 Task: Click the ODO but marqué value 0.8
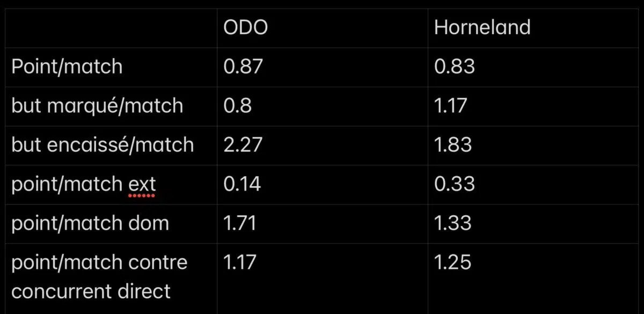point(237,106)
